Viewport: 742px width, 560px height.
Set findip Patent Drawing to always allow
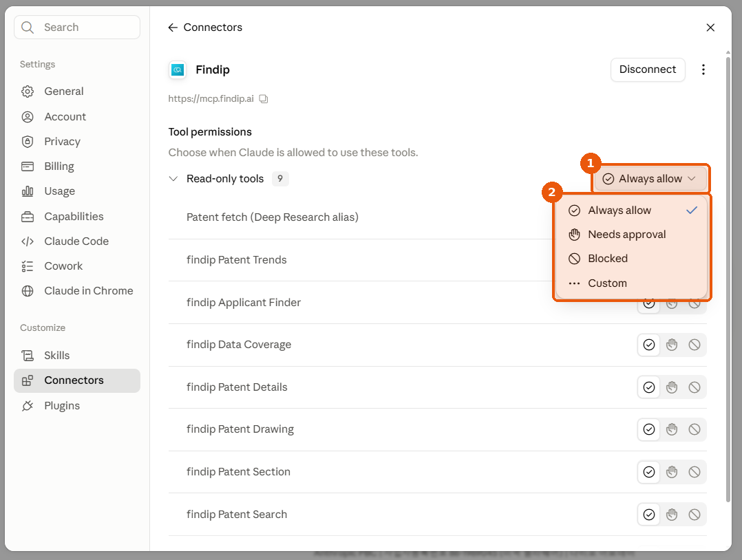(x=649, y=429)
